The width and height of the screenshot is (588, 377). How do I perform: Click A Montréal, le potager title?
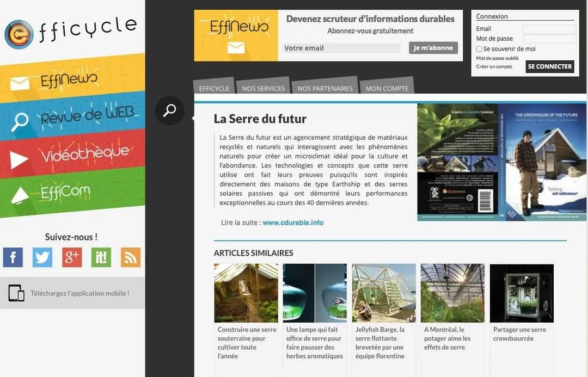pos(448,338)
